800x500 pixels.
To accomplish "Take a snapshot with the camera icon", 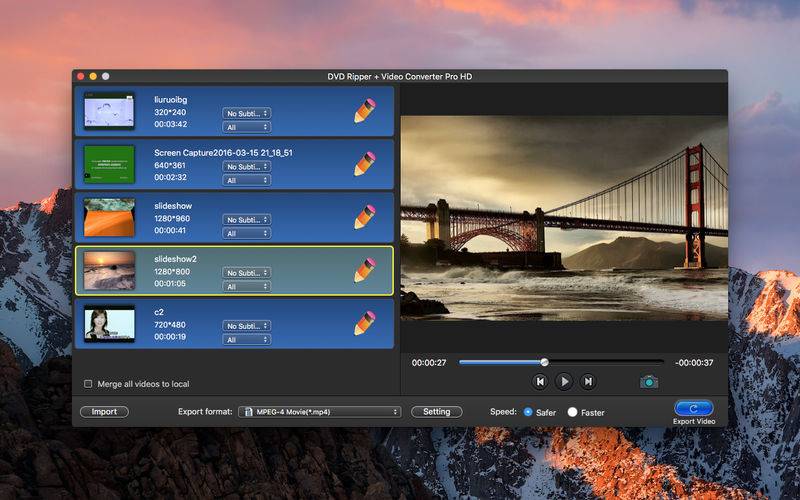I will 649,382.
